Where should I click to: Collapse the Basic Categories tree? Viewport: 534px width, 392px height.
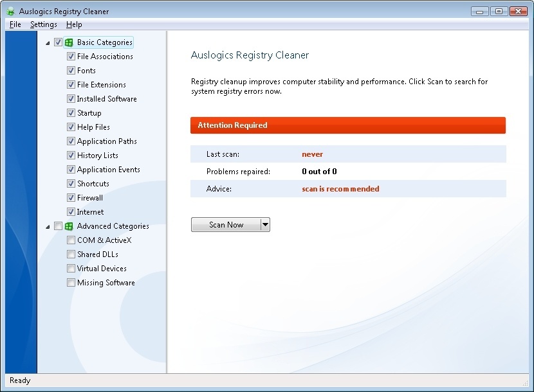(48, 42)
